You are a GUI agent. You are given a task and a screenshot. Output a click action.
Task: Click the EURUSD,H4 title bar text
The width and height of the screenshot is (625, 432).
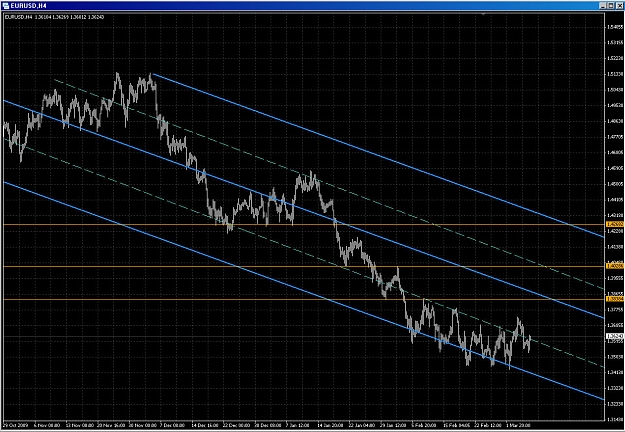coord(28,6)
